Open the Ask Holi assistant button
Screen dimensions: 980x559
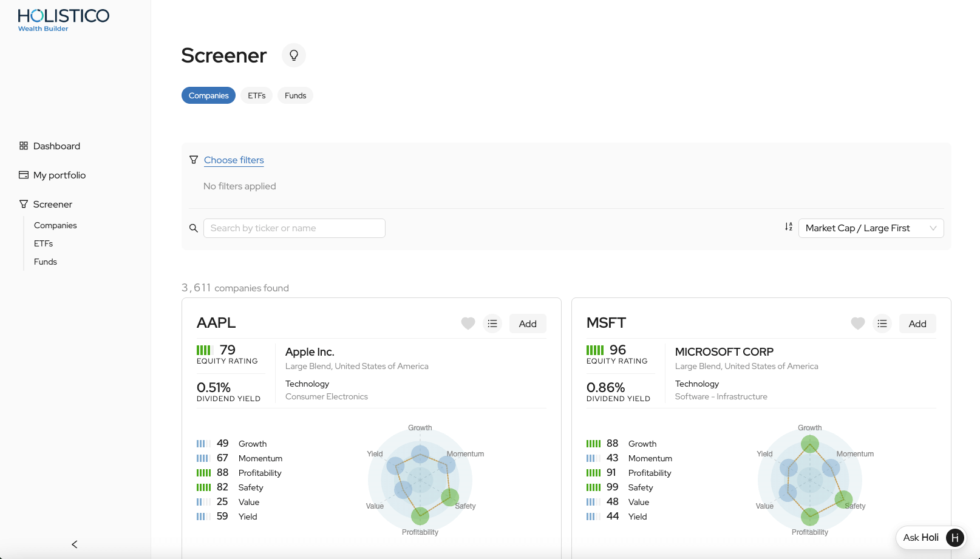(x=931, y=538)
